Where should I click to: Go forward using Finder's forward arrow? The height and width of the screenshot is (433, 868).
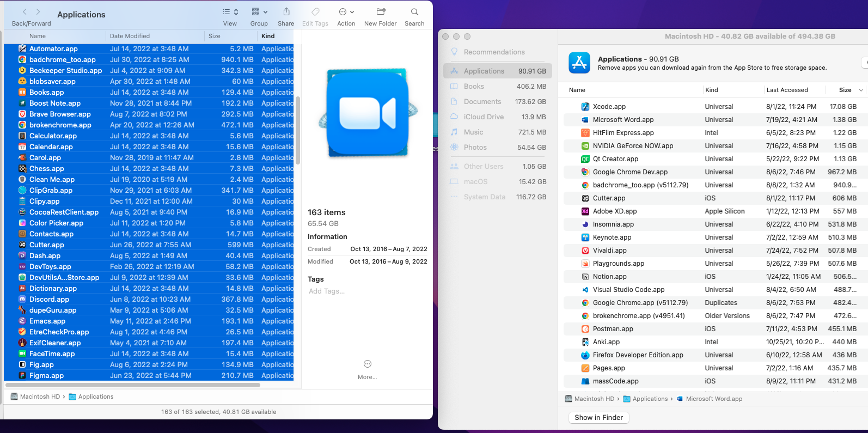(x=38, y=11)
